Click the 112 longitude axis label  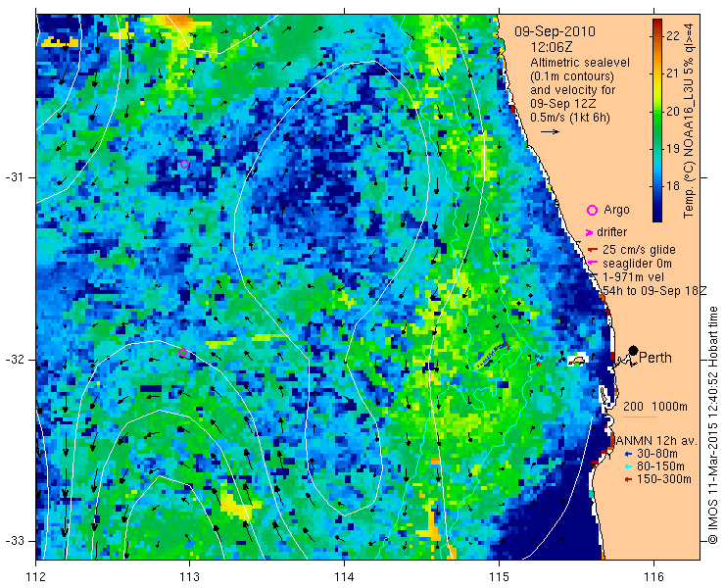35,577
